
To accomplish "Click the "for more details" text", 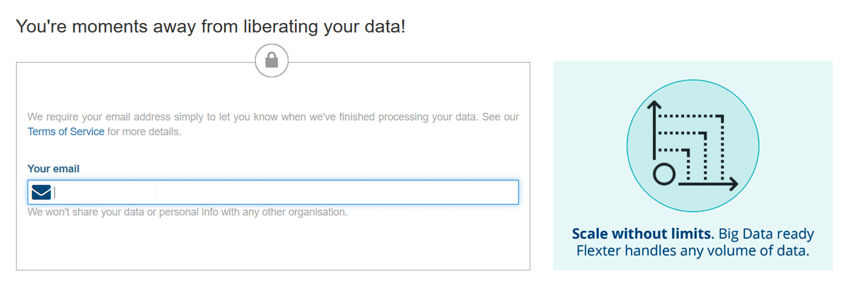I will coord(144,132).
